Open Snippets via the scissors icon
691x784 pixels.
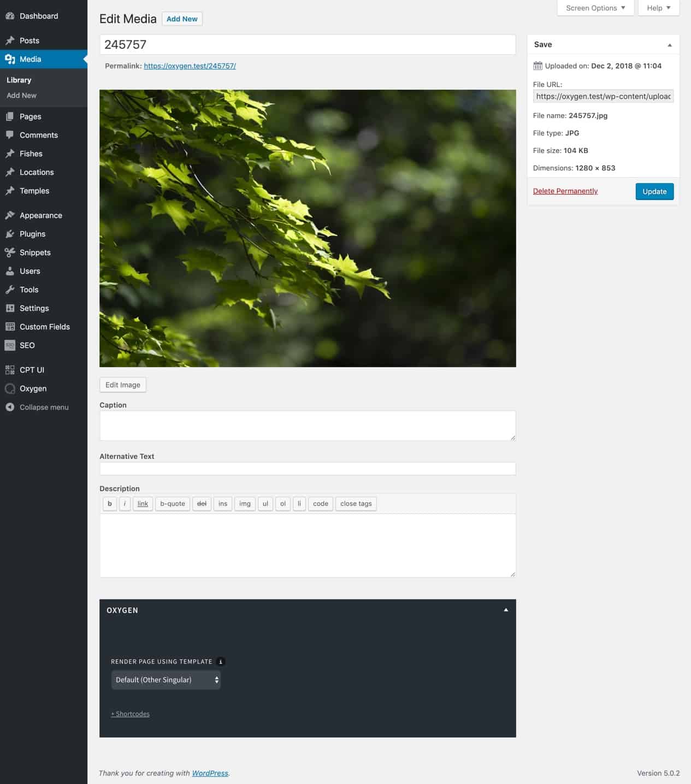pos(9,252)
